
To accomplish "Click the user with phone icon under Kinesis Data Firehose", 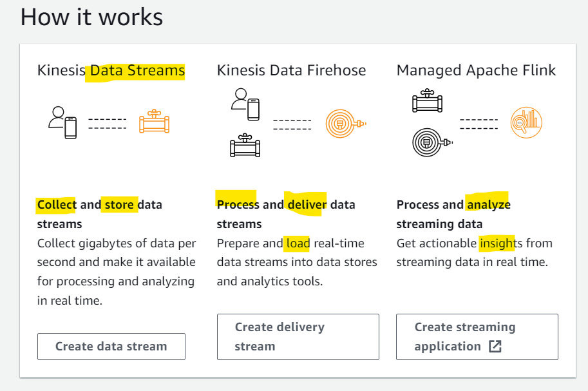I will pos(245,104).
